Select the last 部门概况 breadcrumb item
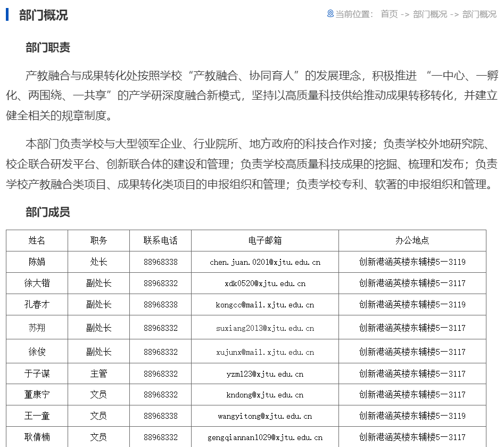 pyautogui.click(x=479, y=14)
